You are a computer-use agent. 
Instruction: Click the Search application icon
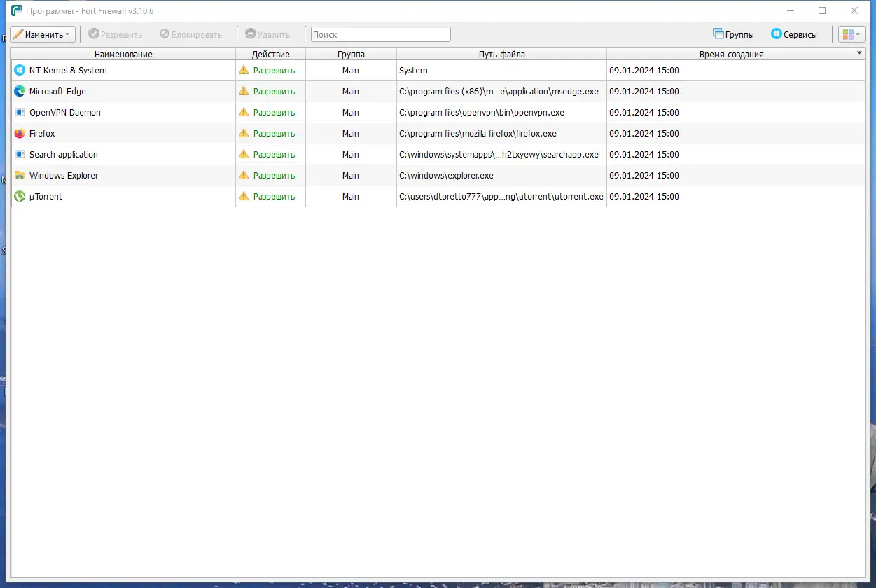point(20,155)
